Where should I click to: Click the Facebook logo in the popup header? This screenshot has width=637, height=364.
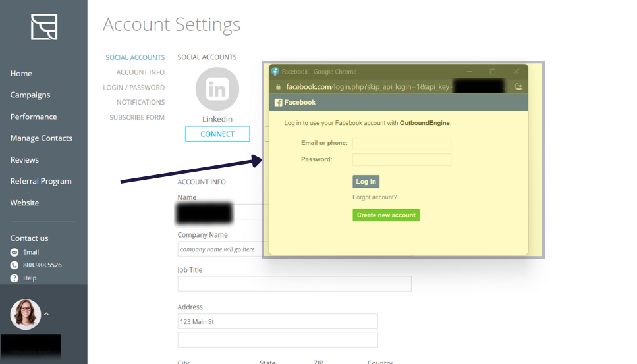[278, 103]
